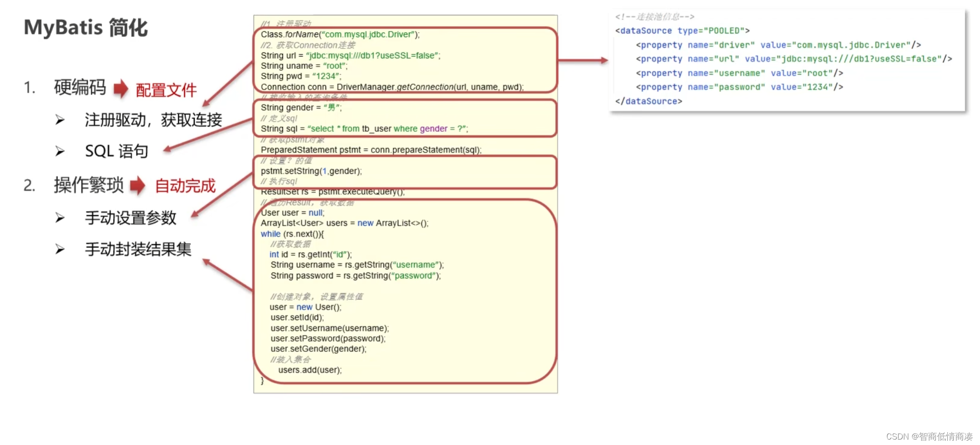Select the highlighted driver registration code block

405,59
